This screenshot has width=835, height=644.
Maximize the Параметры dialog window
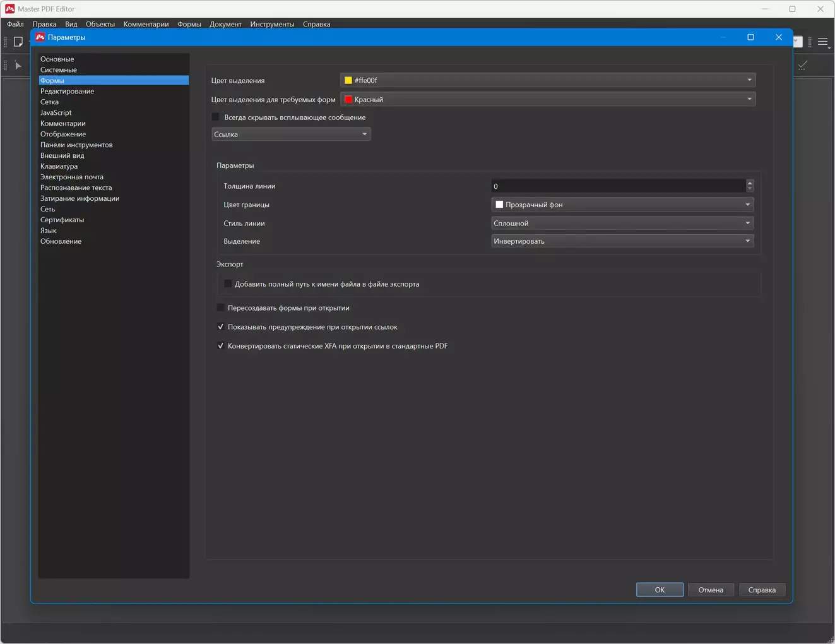(750, 37)
